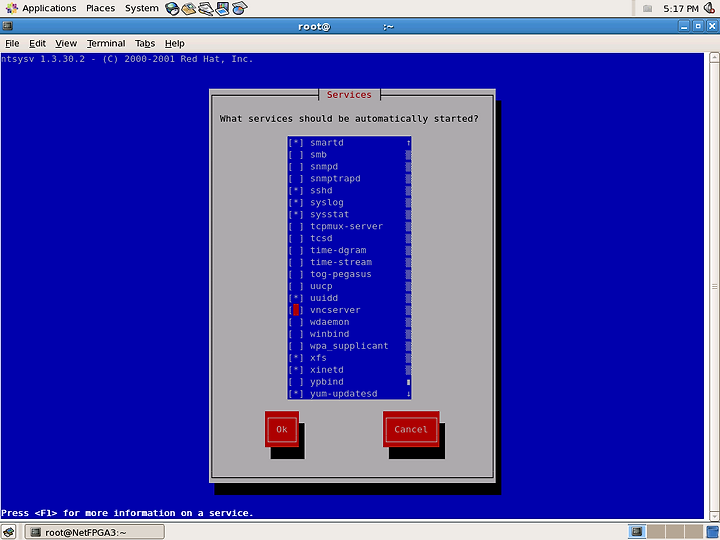Toggle the snmptrapd service checkbox
The image size is (720, 540).
click(x=296, y=179)
